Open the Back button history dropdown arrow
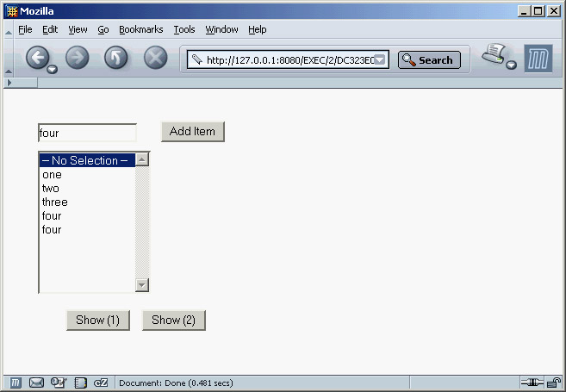The image size is (566, 392). 53,68
